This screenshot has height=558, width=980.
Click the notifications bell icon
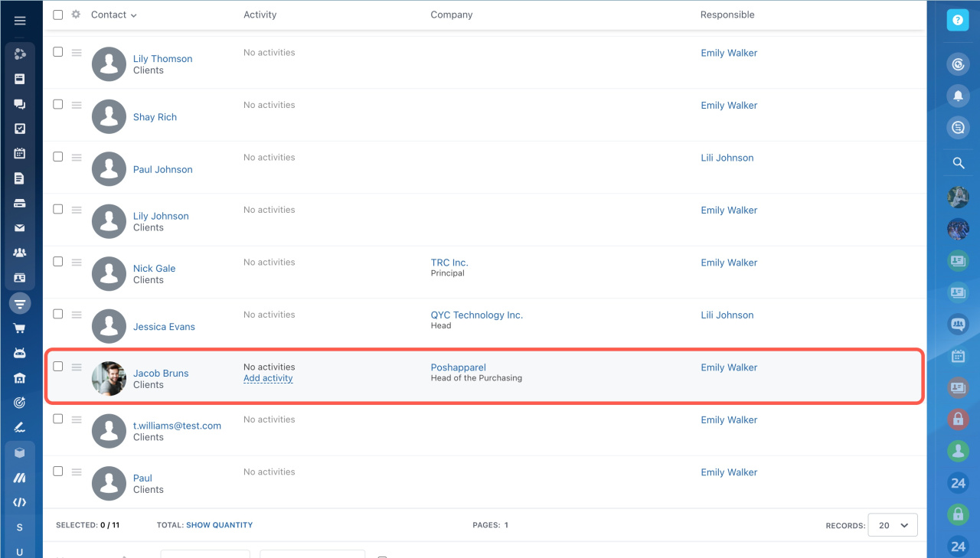(x=958, y=96)
